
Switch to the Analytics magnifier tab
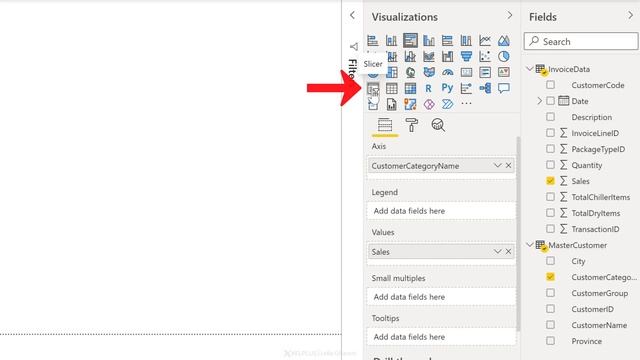tap(438, 124)
